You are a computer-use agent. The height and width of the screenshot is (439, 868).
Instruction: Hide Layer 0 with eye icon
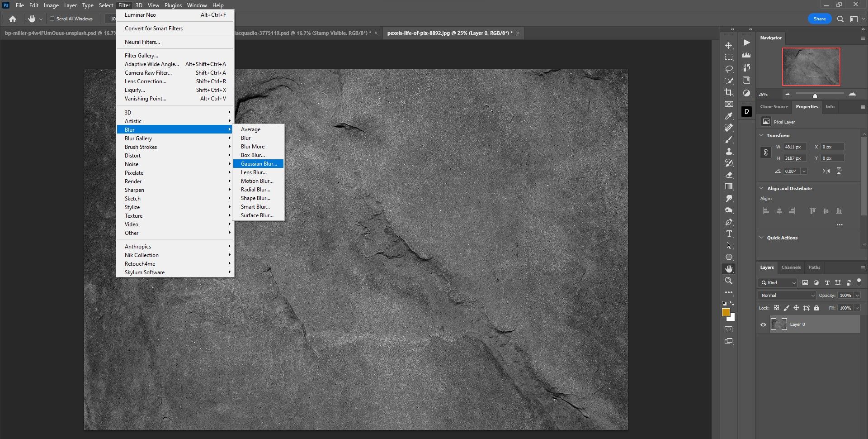click(763, 324)
